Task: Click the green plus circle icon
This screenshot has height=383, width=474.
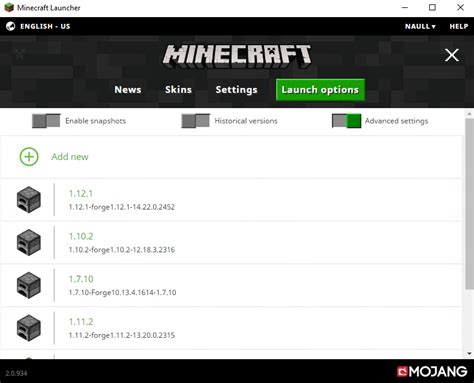Action: tap(29, 157)
